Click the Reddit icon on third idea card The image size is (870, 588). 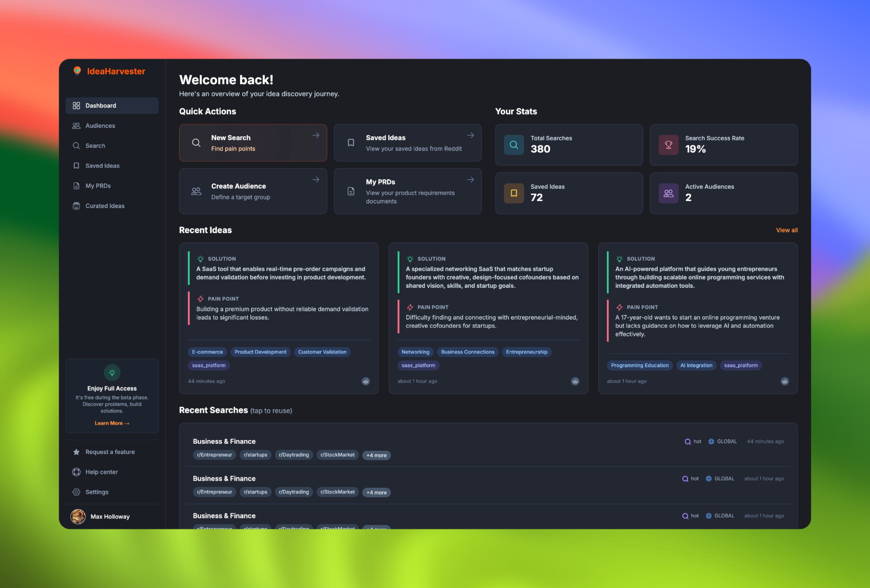785,381
